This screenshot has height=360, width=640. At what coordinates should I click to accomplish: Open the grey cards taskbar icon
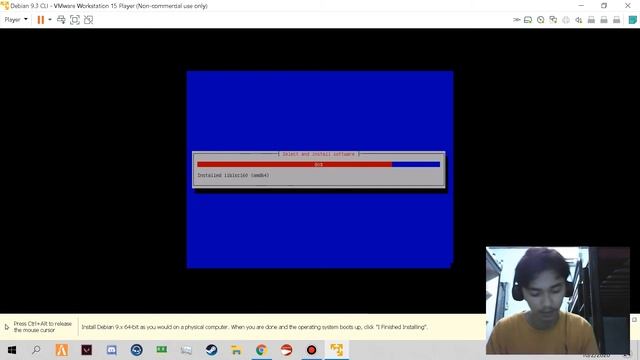click(187, 350)
